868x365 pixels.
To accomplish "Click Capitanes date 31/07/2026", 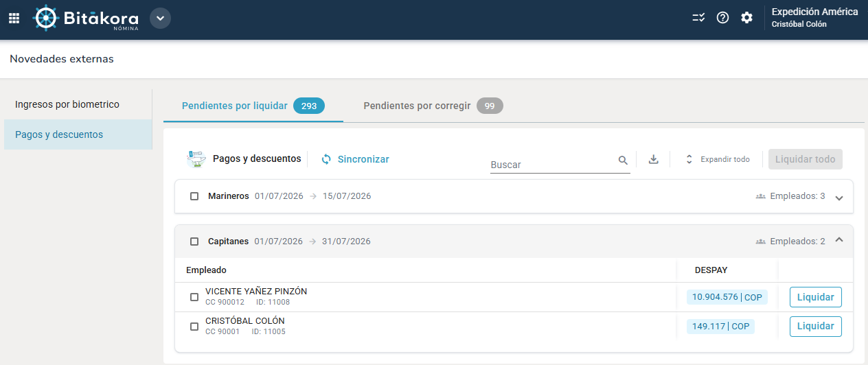I will click(347, 242).
